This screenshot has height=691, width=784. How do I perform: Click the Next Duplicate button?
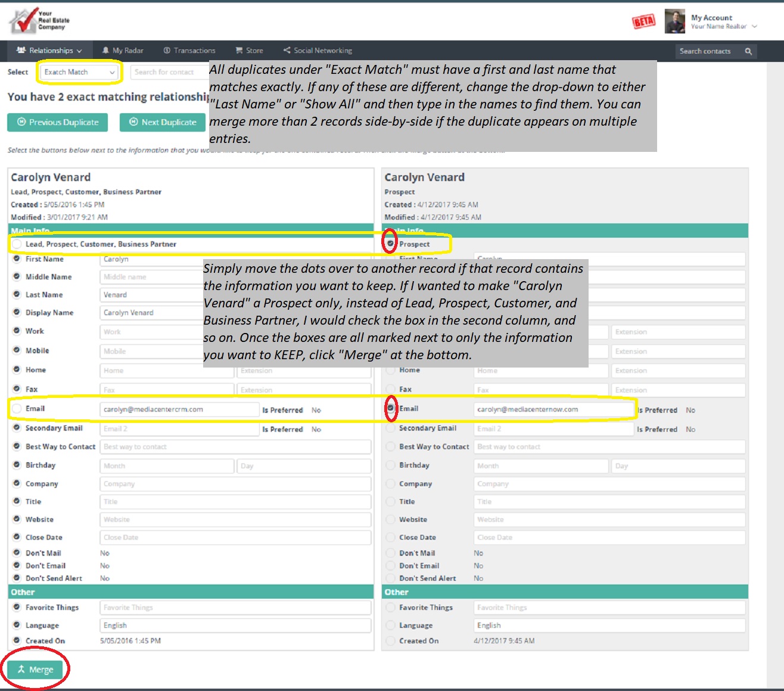(x=162, y=122)
